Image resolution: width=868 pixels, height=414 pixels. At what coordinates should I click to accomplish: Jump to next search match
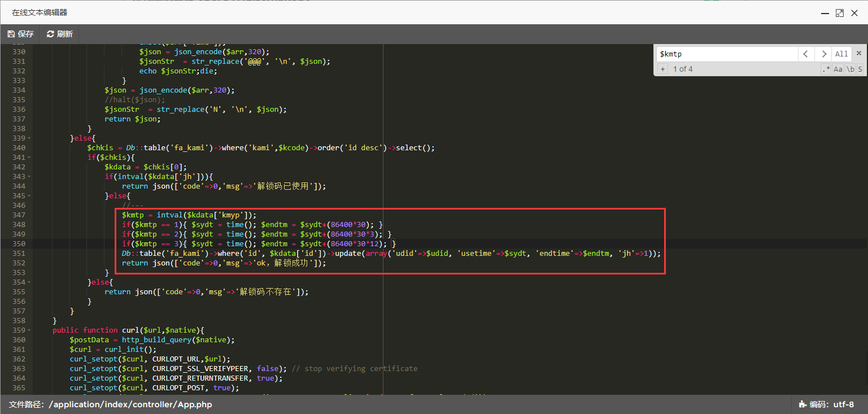[824, 54]
